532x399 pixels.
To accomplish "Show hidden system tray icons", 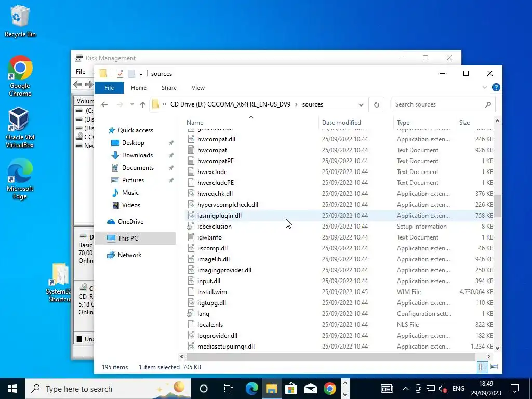I will [x=406, y=389].
